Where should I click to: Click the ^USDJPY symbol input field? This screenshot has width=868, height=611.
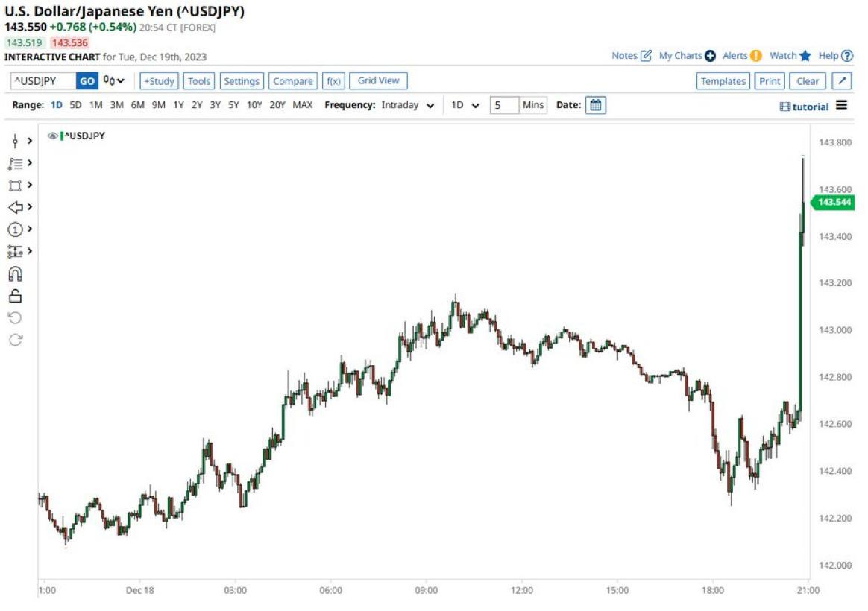click(43, 81)
